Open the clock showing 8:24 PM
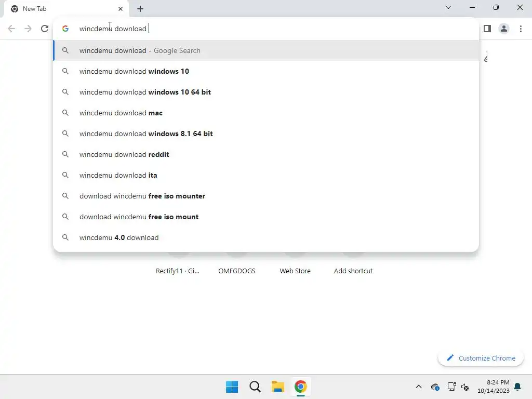 [494, 387]
